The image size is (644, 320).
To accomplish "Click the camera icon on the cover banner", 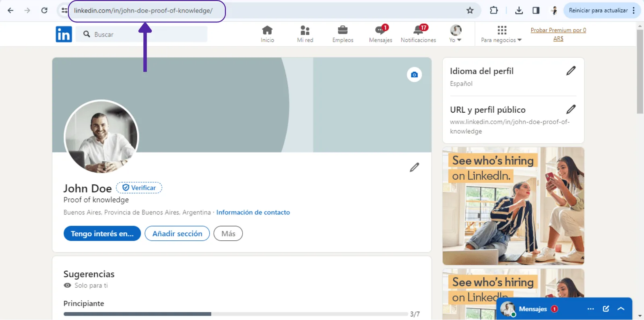I will (x=414, y=74).
